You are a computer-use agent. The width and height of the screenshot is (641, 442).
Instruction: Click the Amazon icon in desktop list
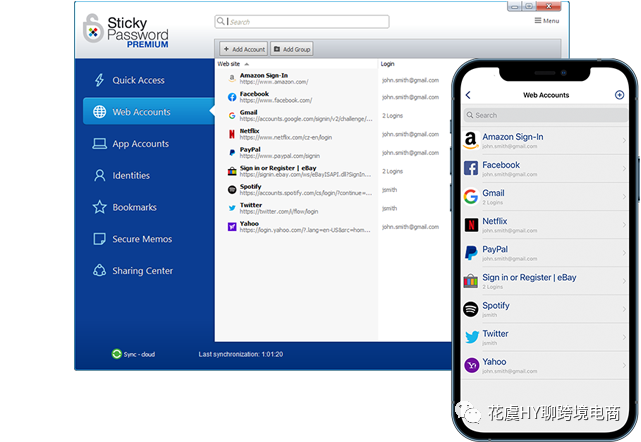tap(232, 78)
